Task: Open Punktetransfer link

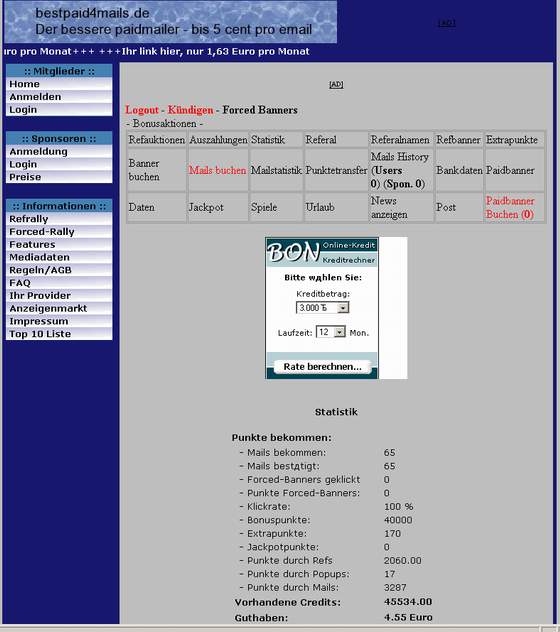Action: pyautogui.click(x=336, y=170)
